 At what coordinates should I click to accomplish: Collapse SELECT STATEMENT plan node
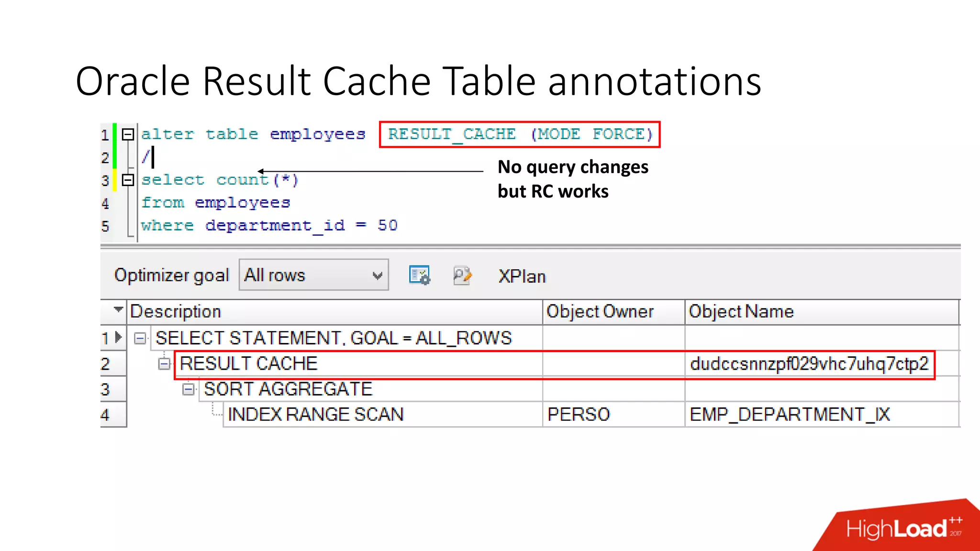[140, 339]
